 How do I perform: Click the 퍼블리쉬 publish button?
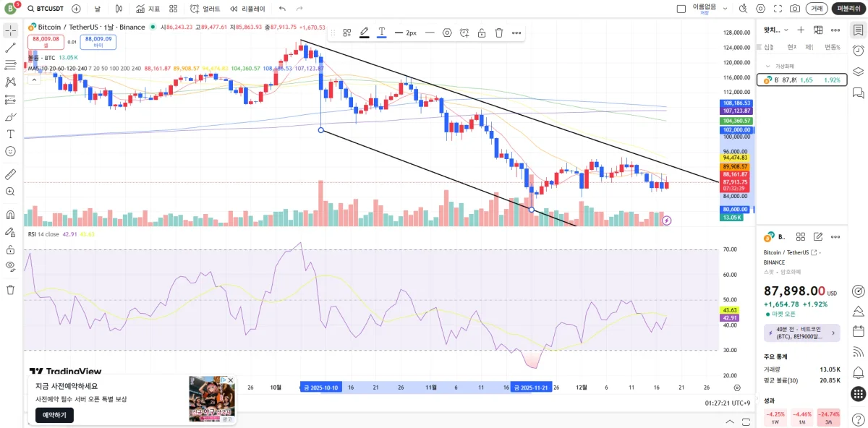click(848, 9)
